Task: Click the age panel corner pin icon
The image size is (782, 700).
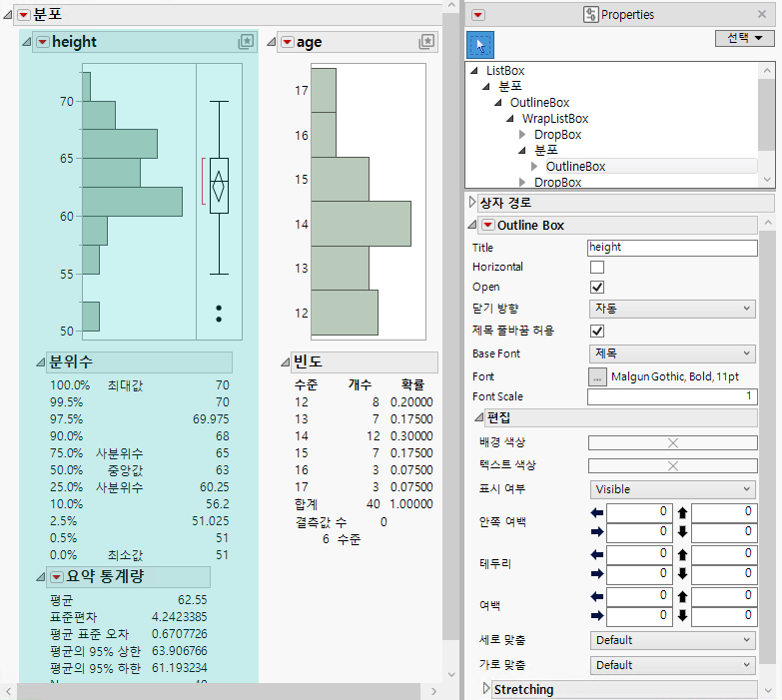Action: [x=426, y=42]
